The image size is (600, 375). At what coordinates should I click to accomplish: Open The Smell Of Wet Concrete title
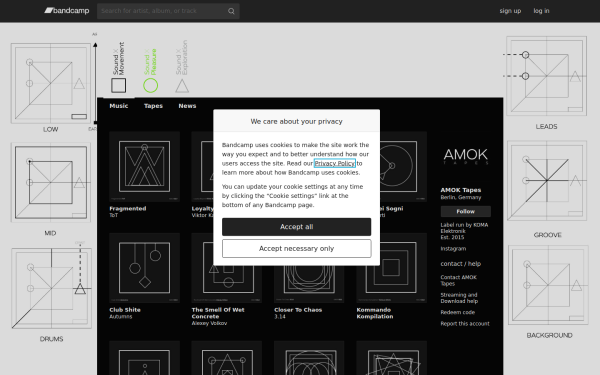pyautogui.click(x=218, y=313)
